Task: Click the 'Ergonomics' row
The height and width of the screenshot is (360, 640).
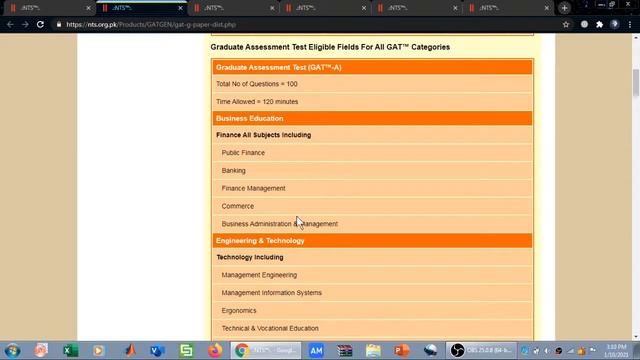Action: [x=372, y=311]
